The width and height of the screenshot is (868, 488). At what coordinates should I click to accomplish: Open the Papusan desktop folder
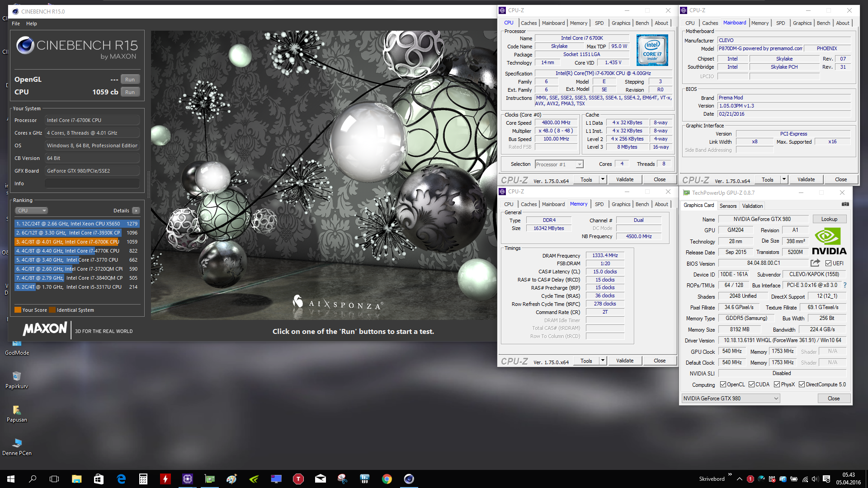(x=17, y=413)
